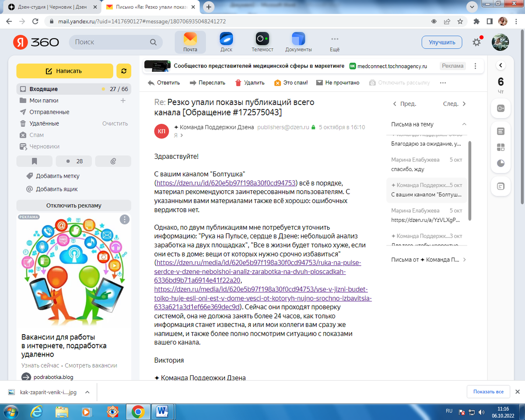Click Добавить ящик
The width and height of the screenshot is (525, 420).
click(57, 189)
